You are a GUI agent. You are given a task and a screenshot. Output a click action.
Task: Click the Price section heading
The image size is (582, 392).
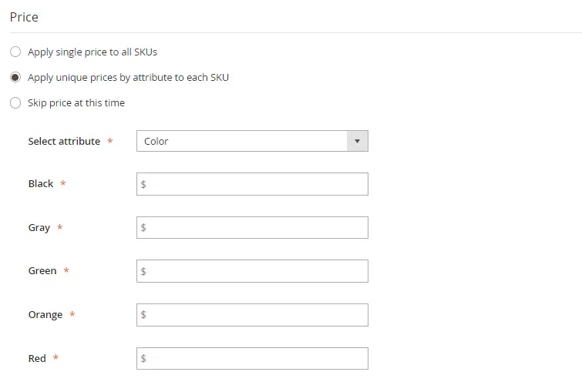coord(24,17)
